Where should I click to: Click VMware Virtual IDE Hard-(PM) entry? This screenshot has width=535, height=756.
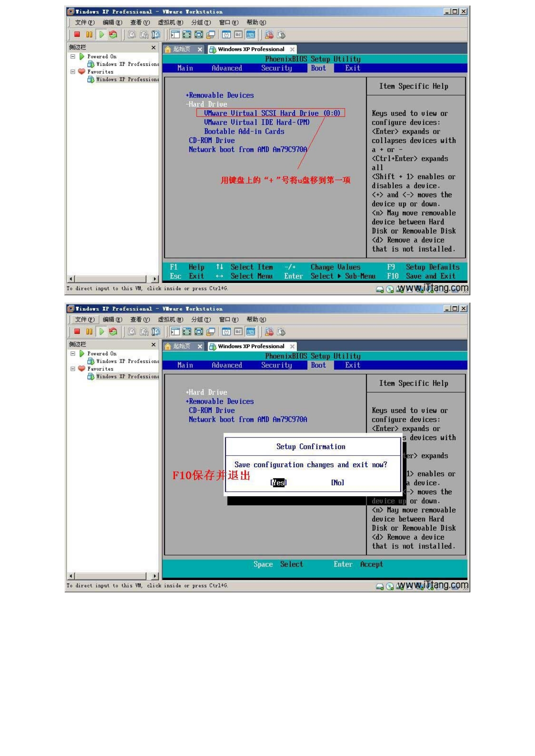click(x=257, y=122)
